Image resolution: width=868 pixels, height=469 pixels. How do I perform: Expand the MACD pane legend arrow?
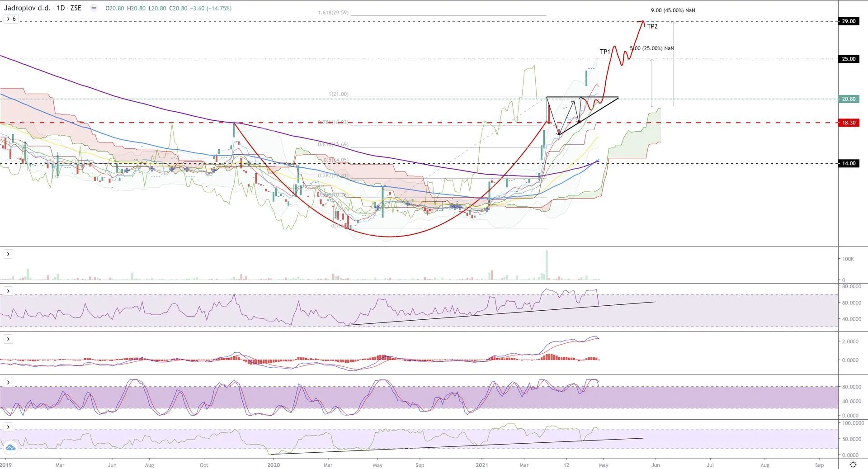point(8,339)
